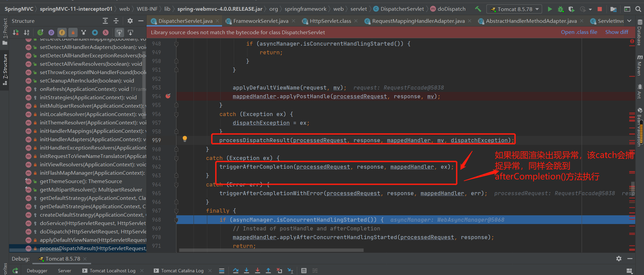Open the profiler run dropdown arrow

pos(590,9)
